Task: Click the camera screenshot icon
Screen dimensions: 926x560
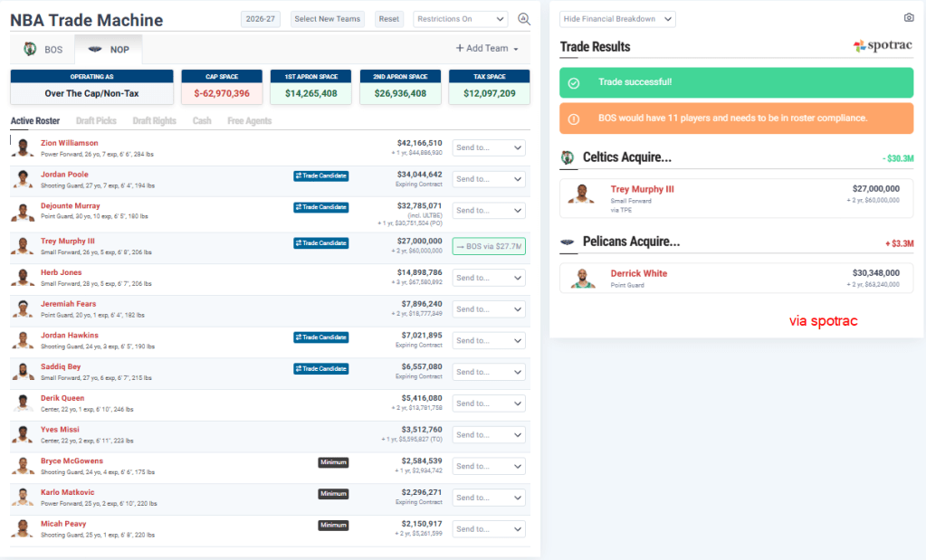Action: [x=909, y=18]
